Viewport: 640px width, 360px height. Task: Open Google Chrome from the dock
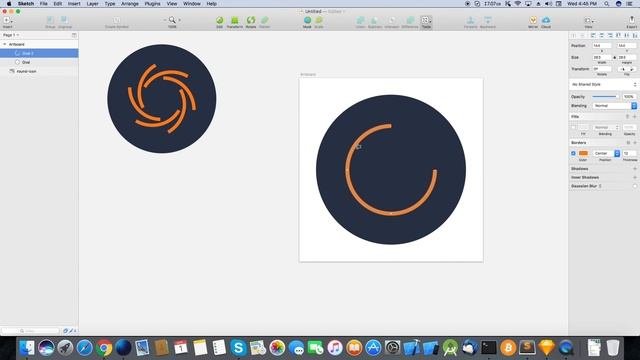(104, 348)
